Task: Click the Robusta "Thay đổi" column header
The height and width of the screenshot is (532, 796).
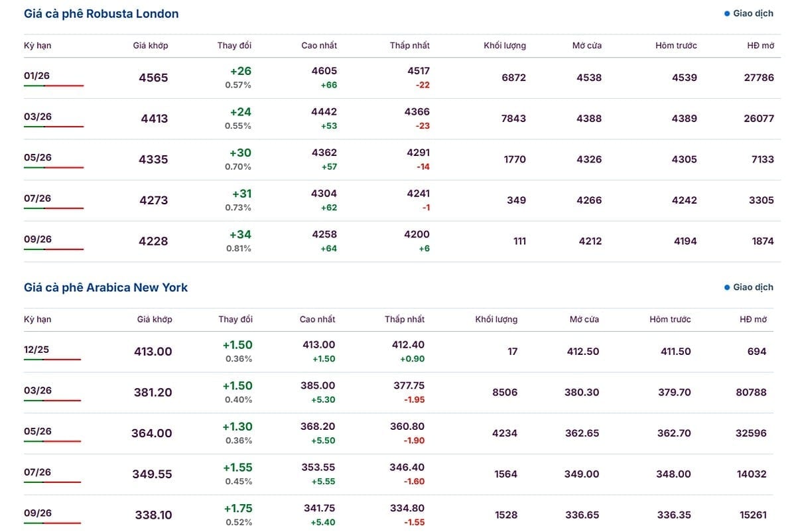Action: tap(234, 46)
